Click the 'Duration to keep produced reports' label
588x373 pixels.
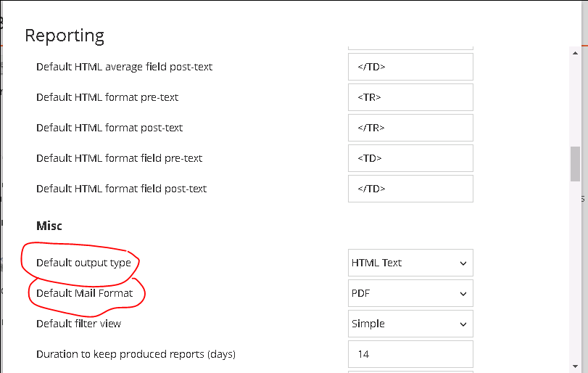point(136,354)
